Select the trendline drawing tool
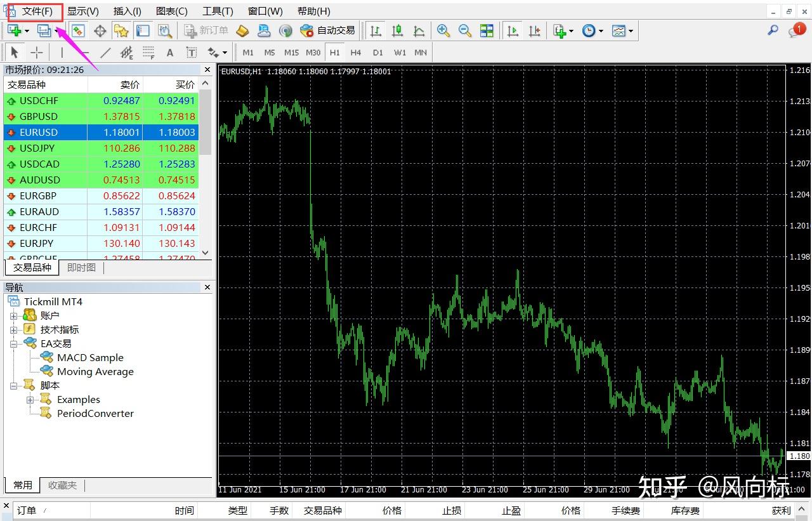This screenshot has height=521, width=812. tap(105, 53)
